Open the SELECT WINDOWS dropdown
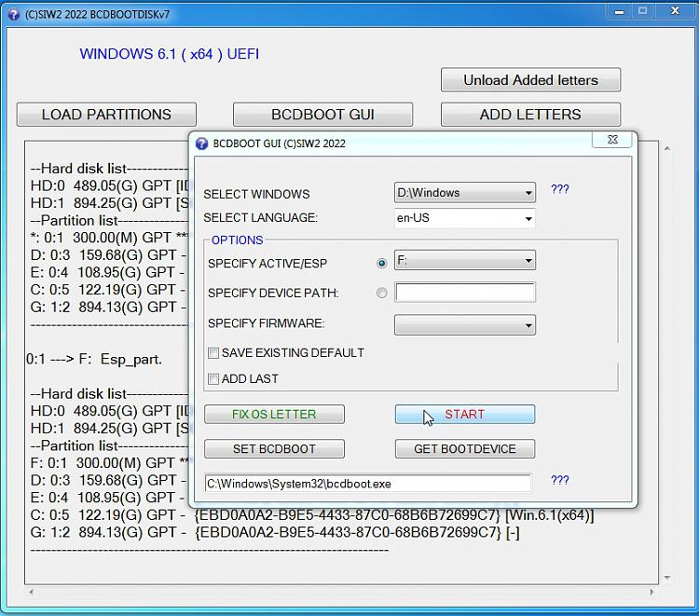Viewport: 699px width, 616px height. (x=464, y=193)
